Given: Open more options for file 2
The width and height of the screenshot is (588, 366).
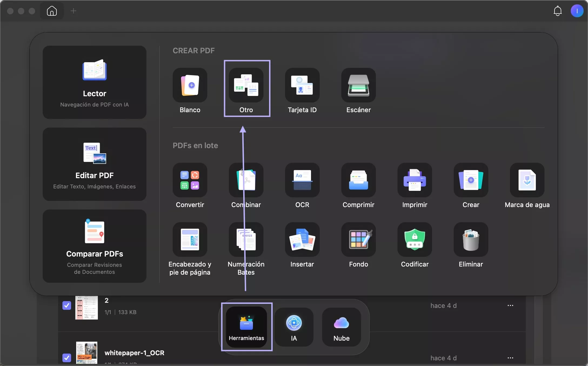Looking at the screenshot, I should 510,305.
